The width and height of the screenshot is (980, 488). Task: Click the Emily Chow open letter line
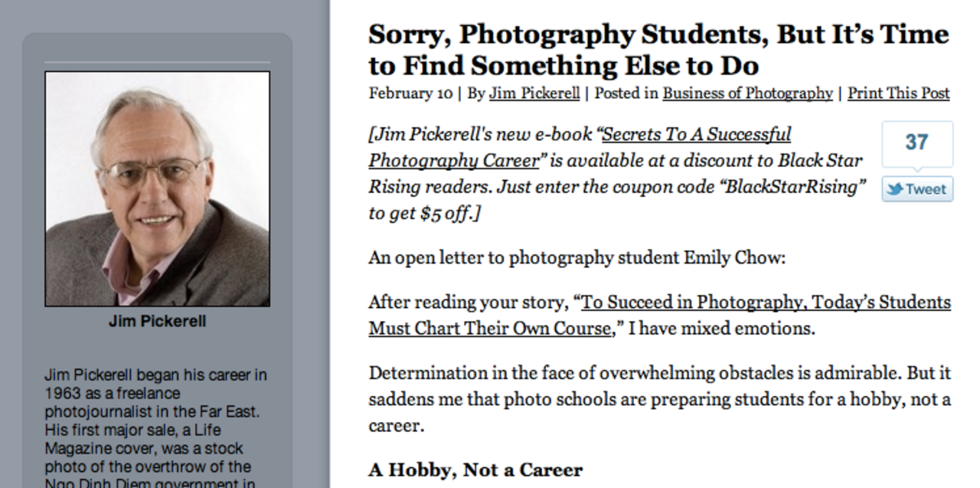point(577,257)
